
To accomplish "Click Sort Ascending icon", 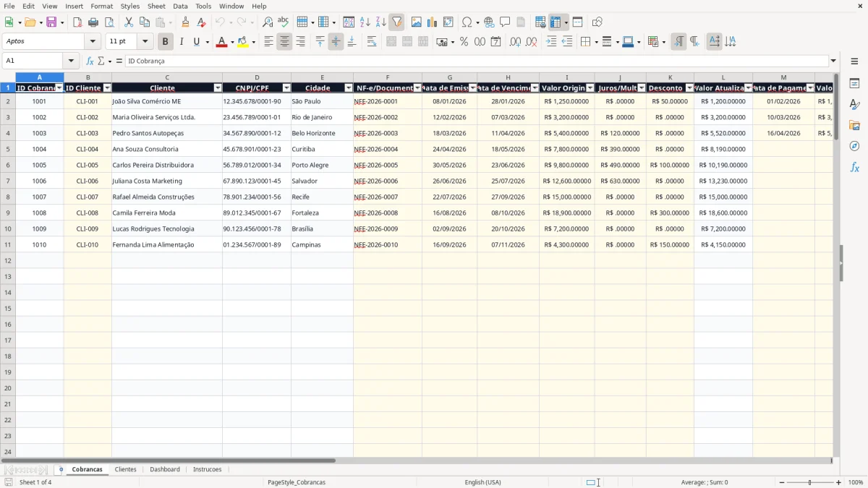I will click(365, 22).
